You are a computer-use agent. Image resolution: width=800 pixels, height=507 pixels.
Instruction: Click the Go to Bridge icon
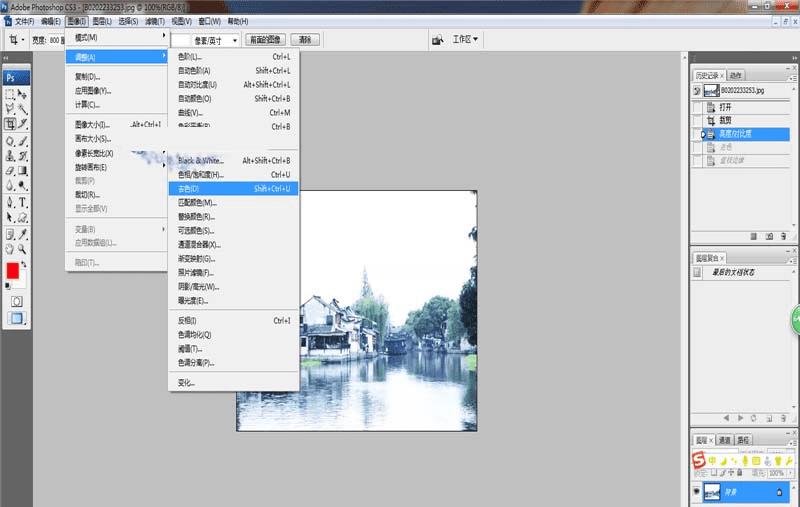point(437,40)
